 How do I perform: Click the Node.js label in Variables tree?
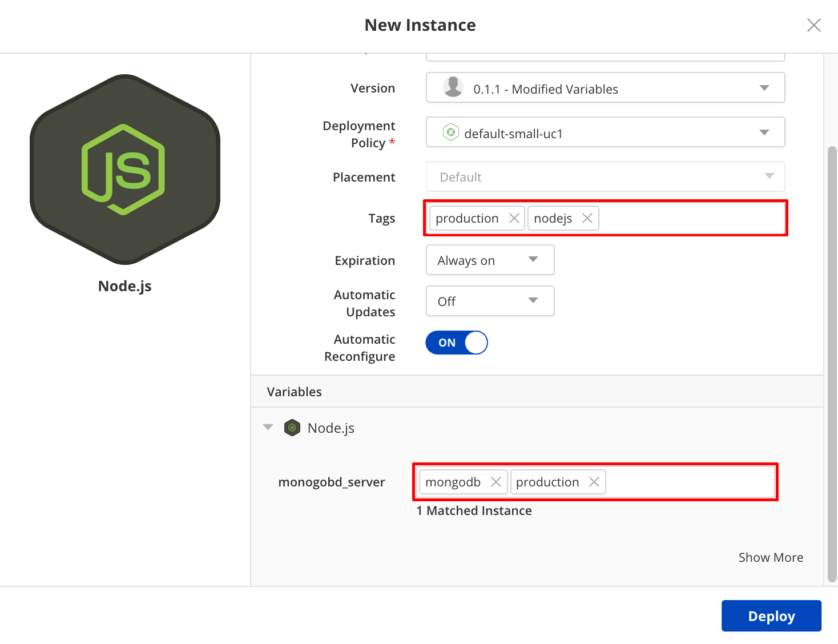tap(331, 428)
